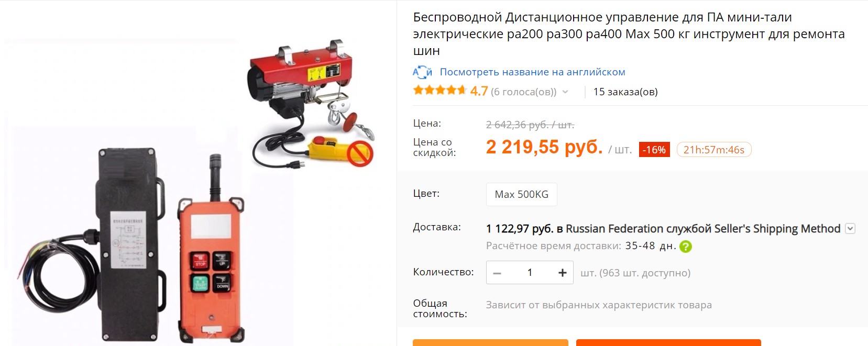This screenshot has width=868, height=346.
Task: Open the shipping method dropdown arrow
Action: [x=851, y=229]
